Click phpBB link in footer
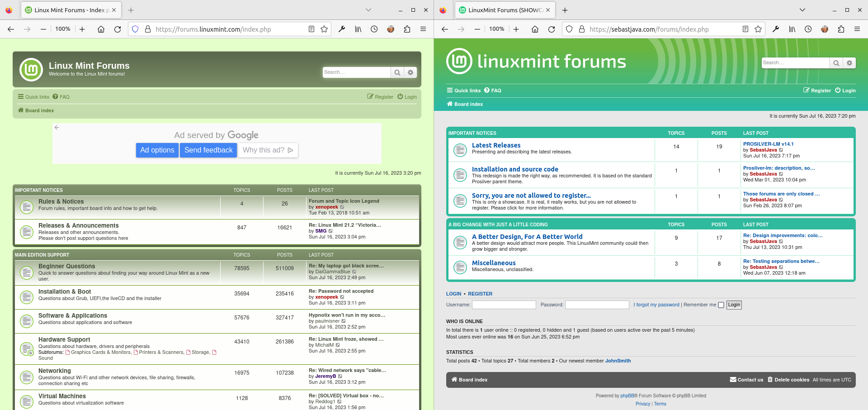868x410 pixels. [627, 396]
